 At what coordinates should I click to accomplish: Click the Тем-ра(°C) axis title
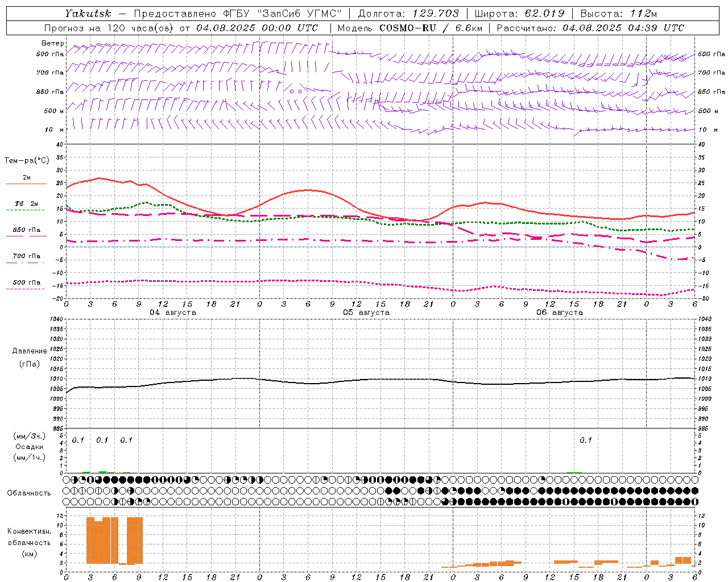tap(27, 161)
